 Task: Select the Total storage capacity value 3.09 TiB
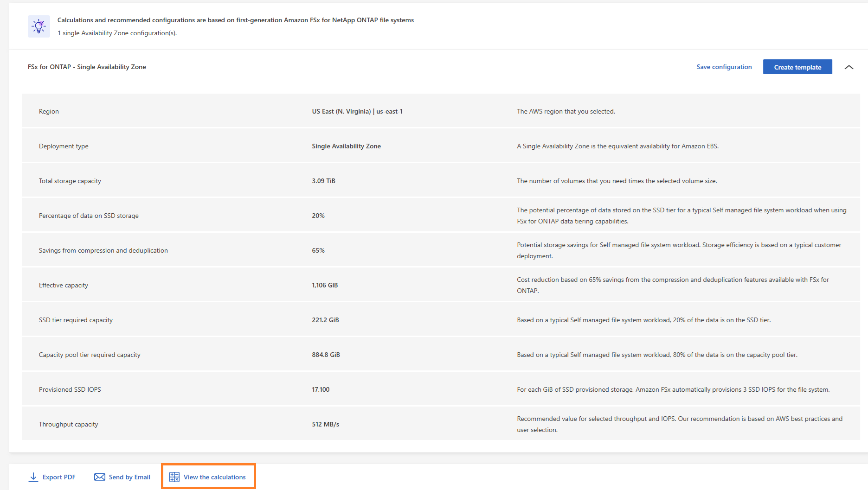[x=323, y=181]
